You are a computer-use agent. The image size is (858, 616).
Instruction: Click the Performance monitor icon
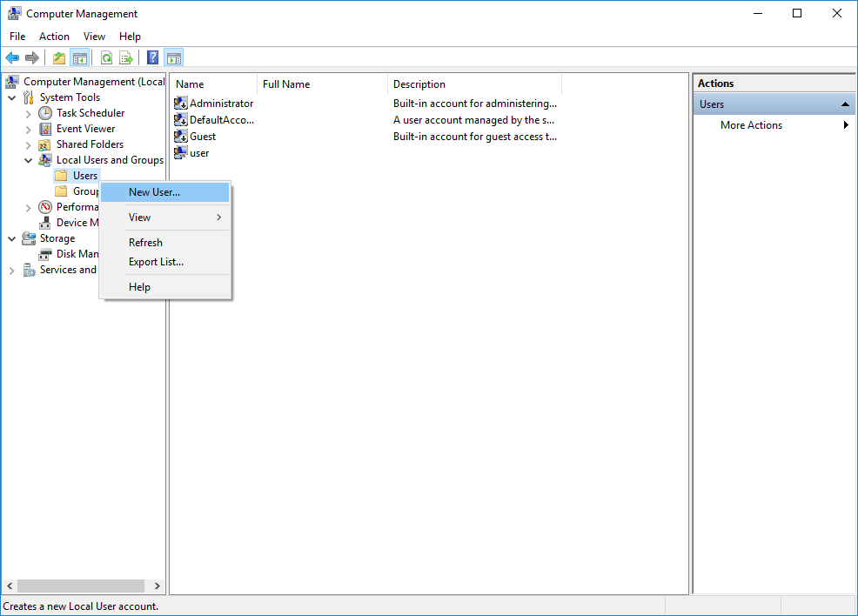(x=45, y=207)
